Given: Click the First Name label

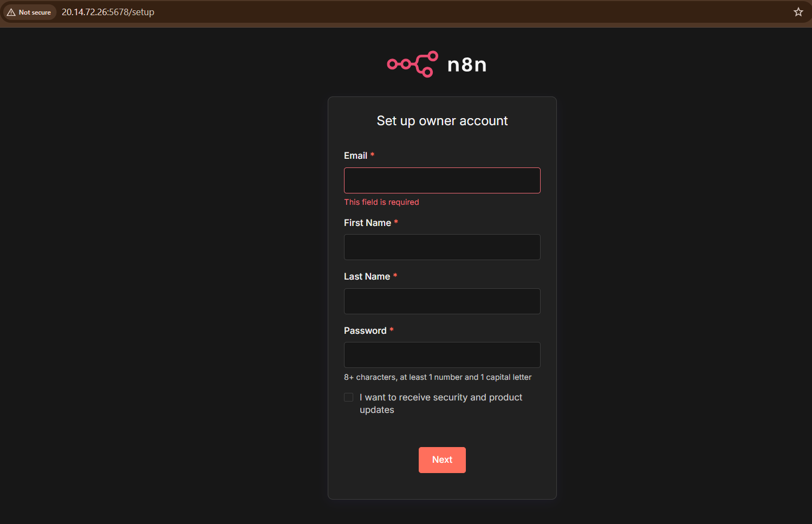Looking at the screenshot, I should (367, 223).
